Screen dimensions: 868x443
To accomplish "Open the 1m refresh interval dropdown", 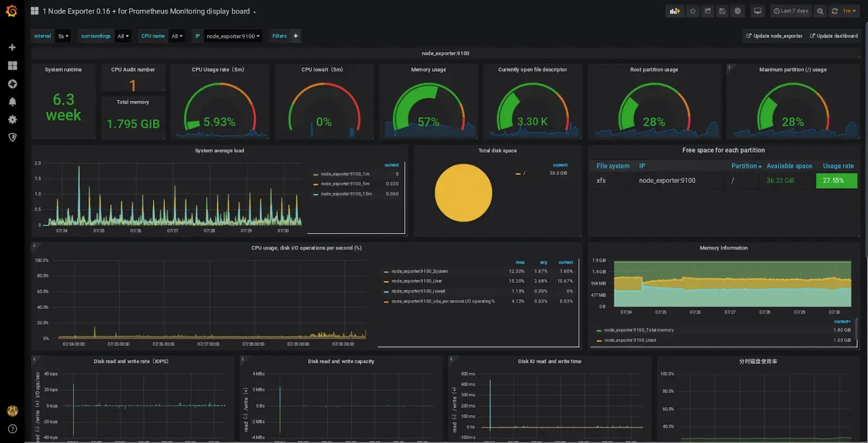I will [x=849, y=11].
